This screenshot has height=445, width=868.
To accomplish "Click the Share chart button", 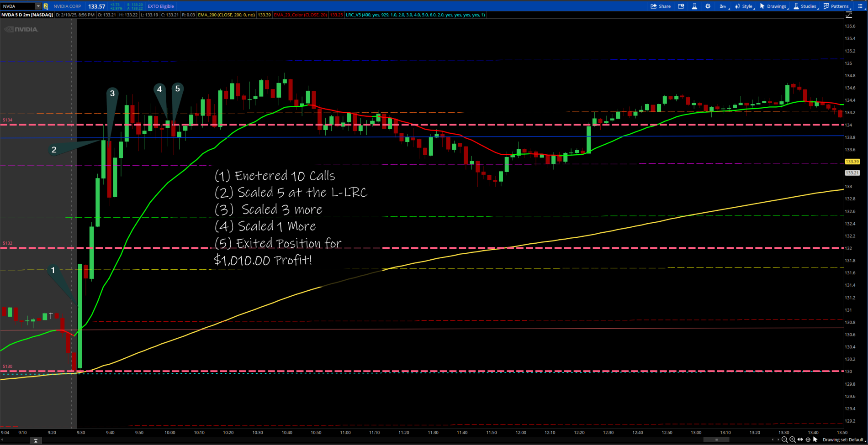I will 661,6.
